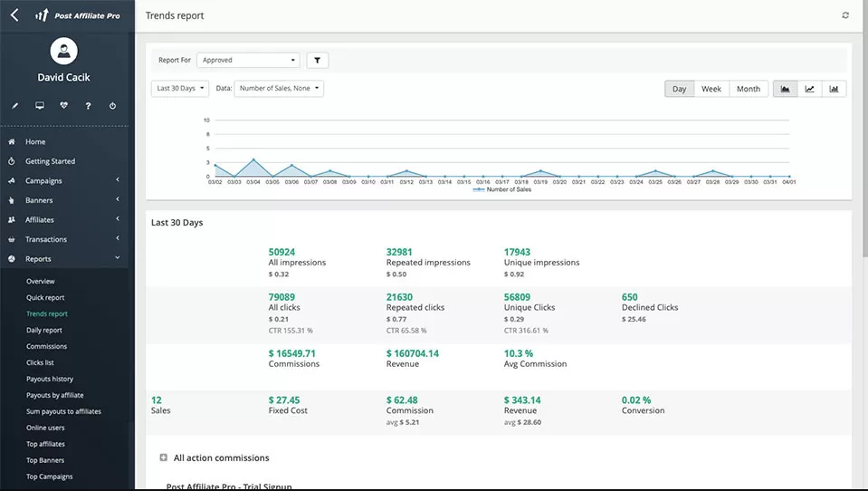Open the Number of Sales data dropdown

tap(279, 89)
